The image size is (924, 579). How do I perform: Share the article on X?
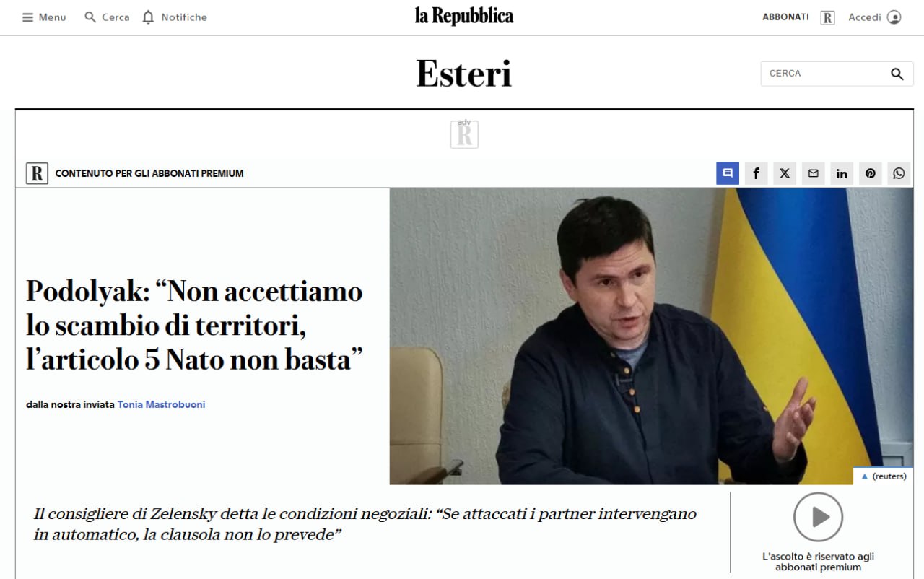(785, 173)
